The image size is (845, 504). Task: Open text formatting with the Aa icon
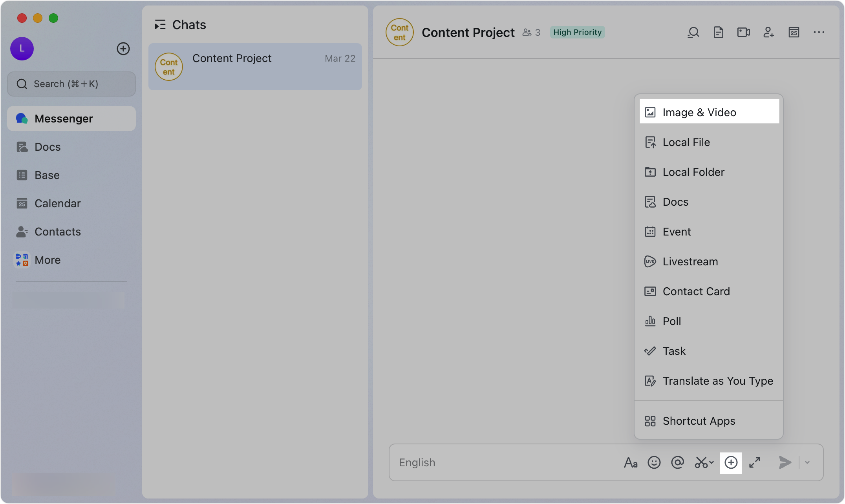pyautogui.click(x=631, y=462)
